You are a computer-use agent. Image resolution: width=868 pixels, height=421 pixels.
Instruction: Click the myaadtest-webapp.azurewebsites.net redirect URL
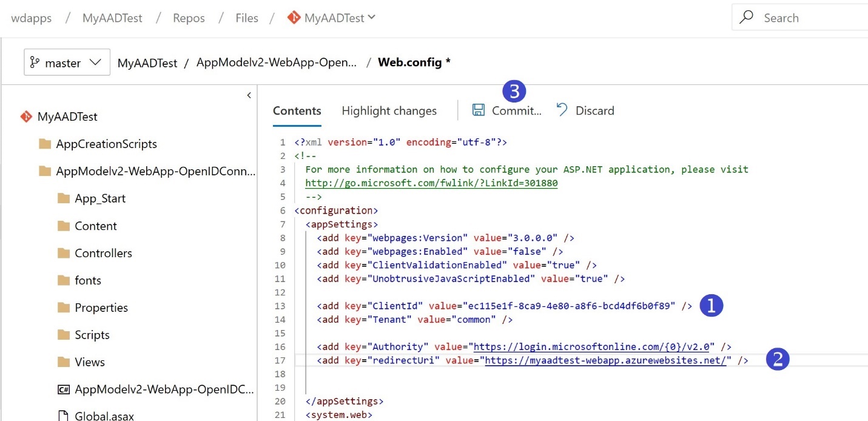pos(605,360)
